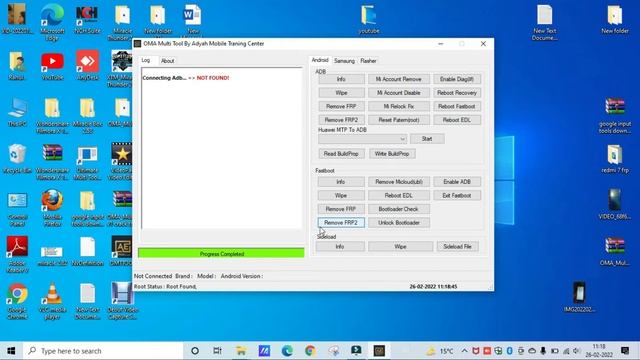
Task: Click Enable ADB button
Action: pyautogui.click(x=457, y=182)
